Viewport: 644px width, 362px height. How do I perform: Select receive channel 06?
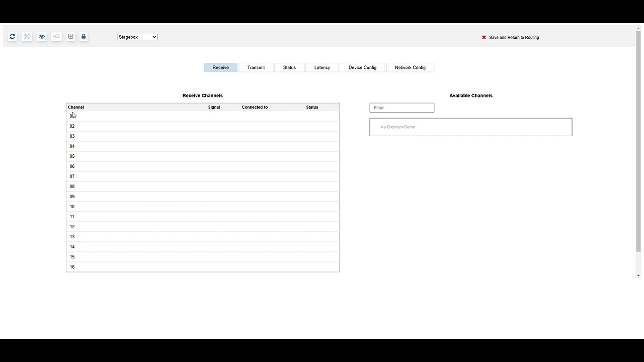pos(203,166)
